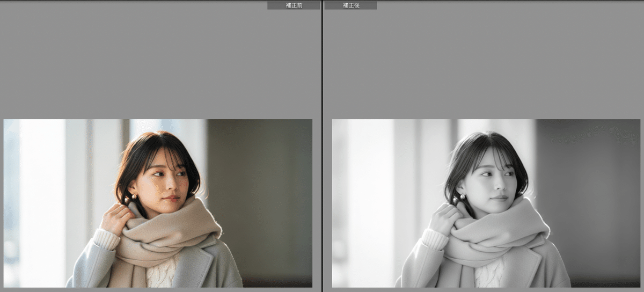644x292 pixels.
Task: Click the vertical divider between the two panes
Action: click(322, 146)
